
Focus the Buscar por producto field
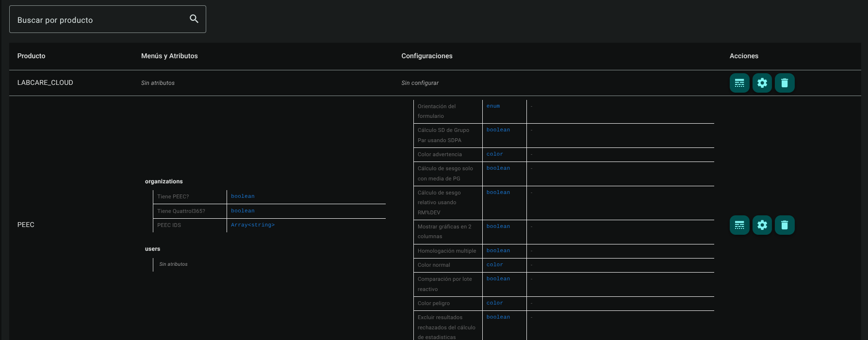(x=108, y=19)
